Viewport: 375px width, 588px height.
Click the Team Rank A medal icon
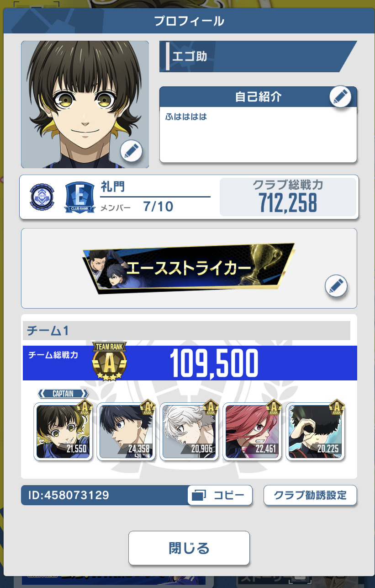[x=109, y=361]
